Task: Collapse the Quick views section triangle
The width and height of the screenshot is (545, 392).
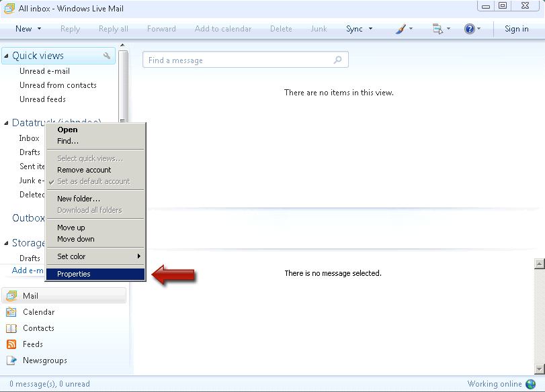Action: click(6, 56)
